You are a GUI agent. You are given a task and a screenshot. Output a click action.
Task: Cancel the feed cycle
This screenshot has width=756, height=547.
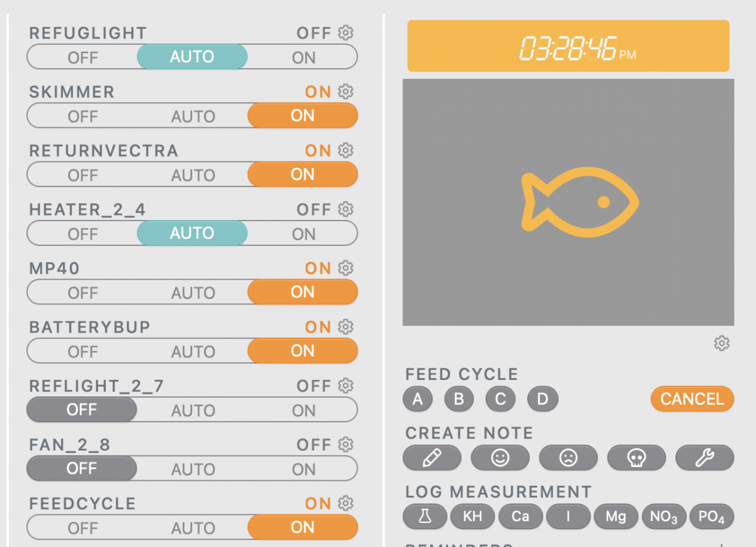pos(692,399)
